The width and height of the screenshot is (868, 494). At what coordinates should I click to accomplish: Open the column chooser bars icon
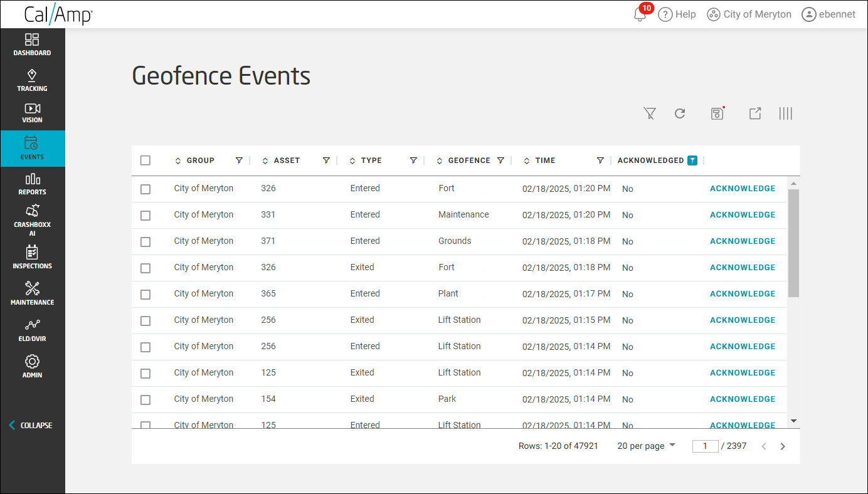tap(786, 113)
